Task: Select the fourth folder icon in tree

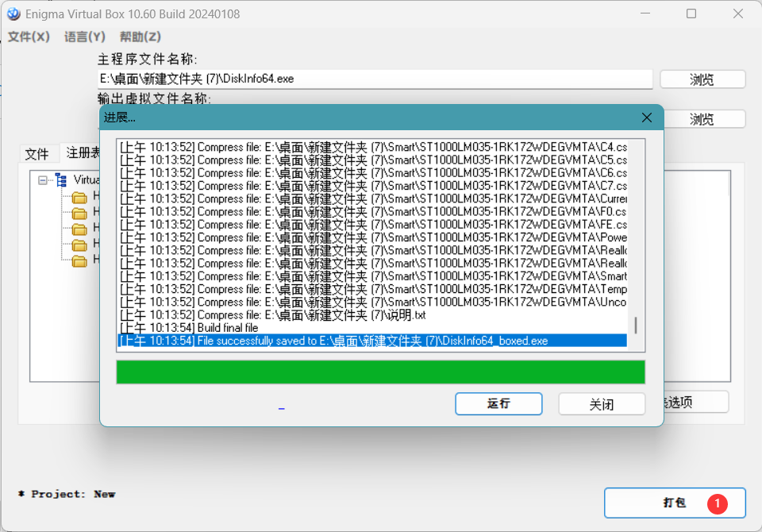Action: (79, 245)
